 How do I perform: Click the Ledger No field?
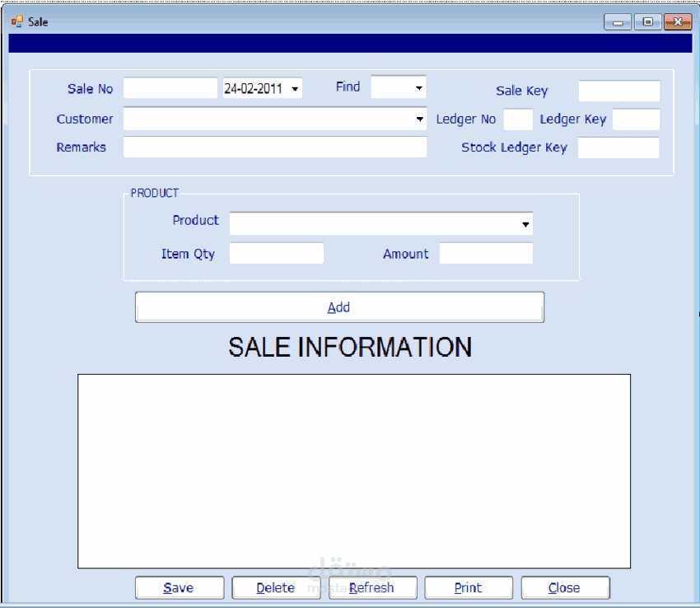pos(518,119)
